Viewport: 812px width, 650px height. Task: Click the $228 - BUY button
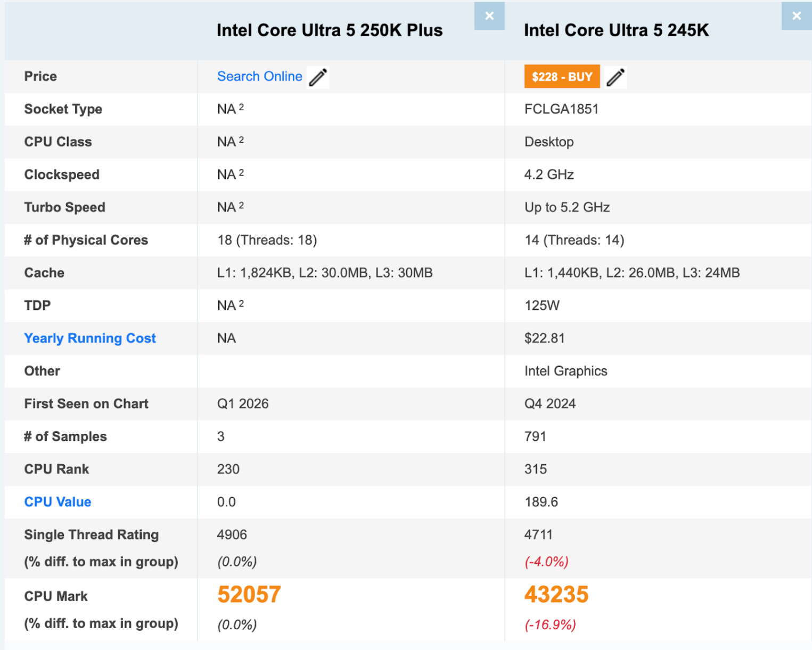click(561, 77)
